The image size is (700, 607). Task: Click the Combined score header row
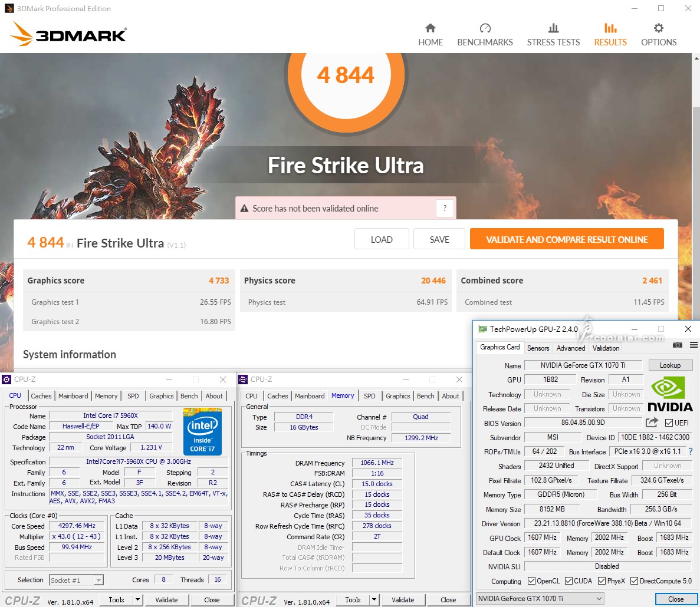[x=562, y=281]
